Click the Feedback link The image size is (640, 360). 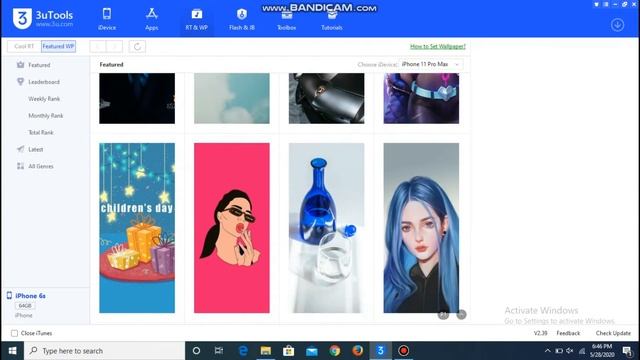coord(568,333)
